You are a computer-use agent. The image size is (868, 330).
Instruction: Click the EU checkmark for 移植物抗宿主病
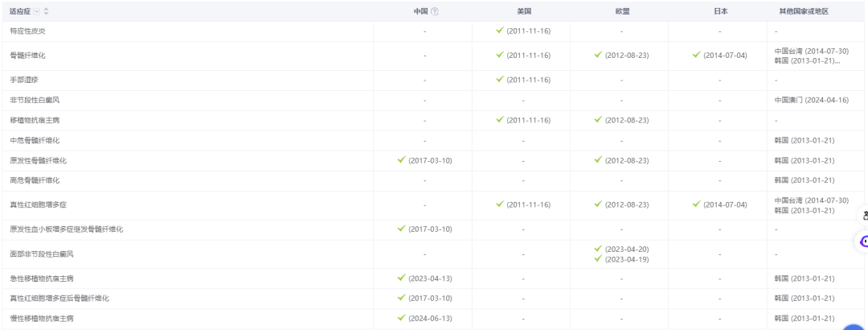[599, 120]
